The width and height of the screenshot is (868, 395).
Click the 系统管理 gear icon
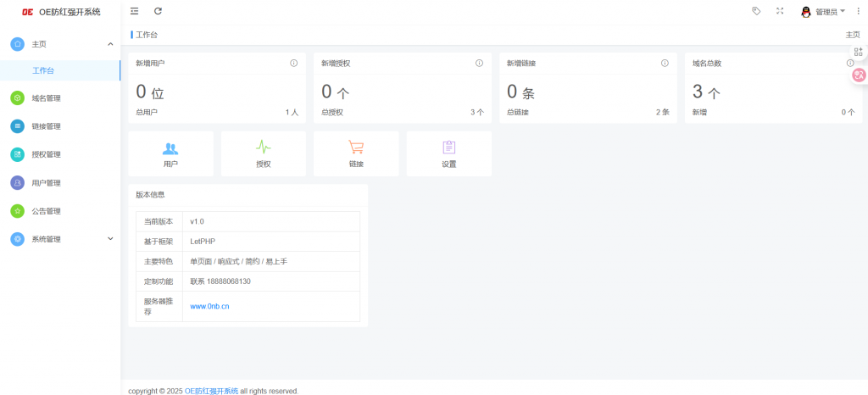coord(18,239)
